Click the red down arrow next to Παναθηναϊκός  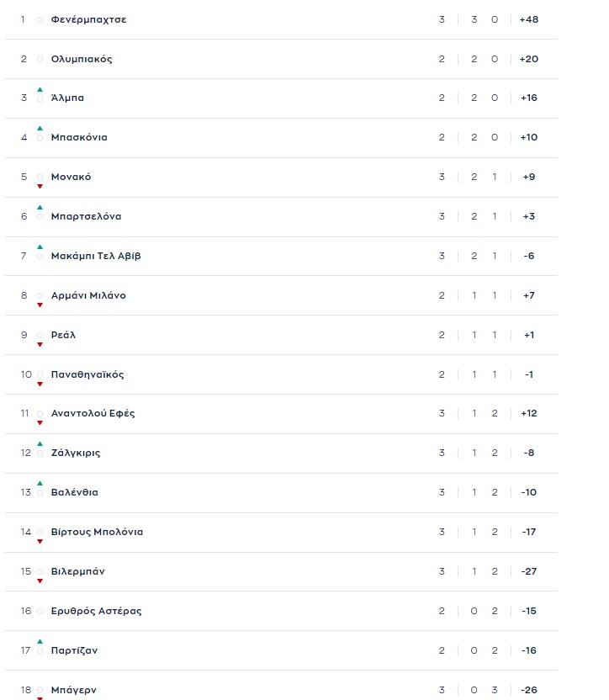pyautogui.click(x=40, y=384)
